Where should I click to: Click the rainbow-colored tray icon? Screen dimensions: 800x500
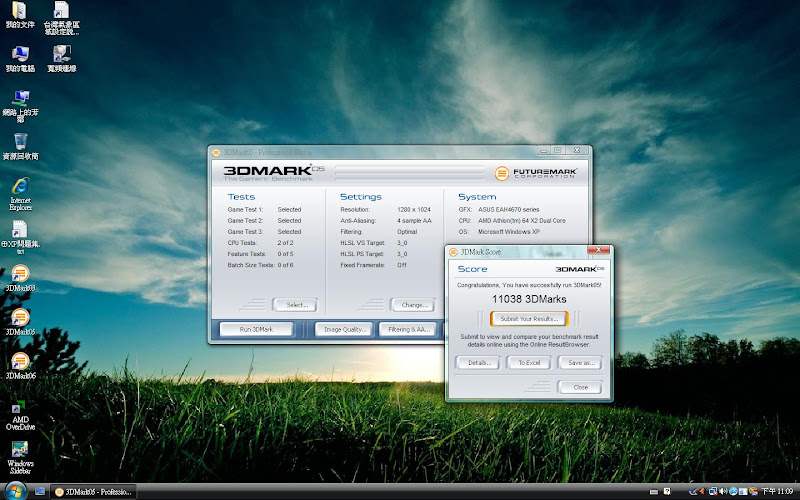[x=693, y=491]
